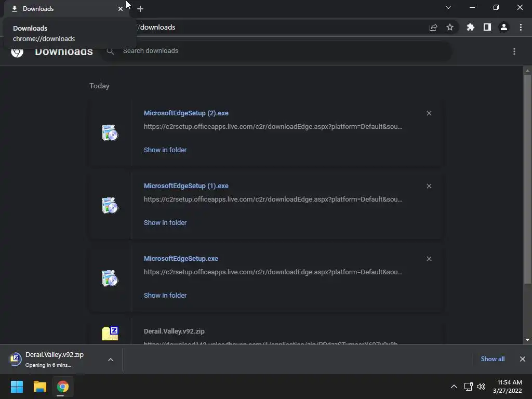
Task: Open a new tab with the plus button
Action: click(x=140, y=9)
